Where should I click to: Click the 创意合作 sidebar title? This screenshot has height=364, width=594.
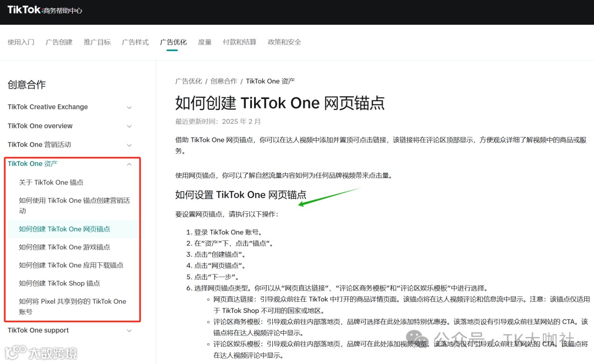click(26, 85)
